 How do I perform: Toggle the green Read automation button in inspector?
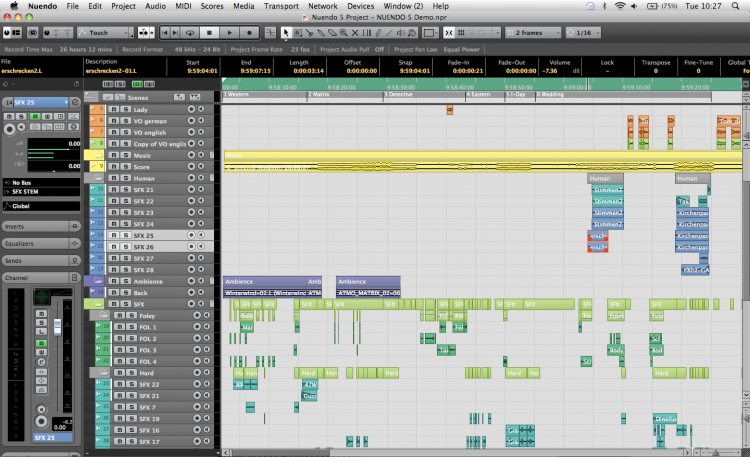[x=35, y=116]
